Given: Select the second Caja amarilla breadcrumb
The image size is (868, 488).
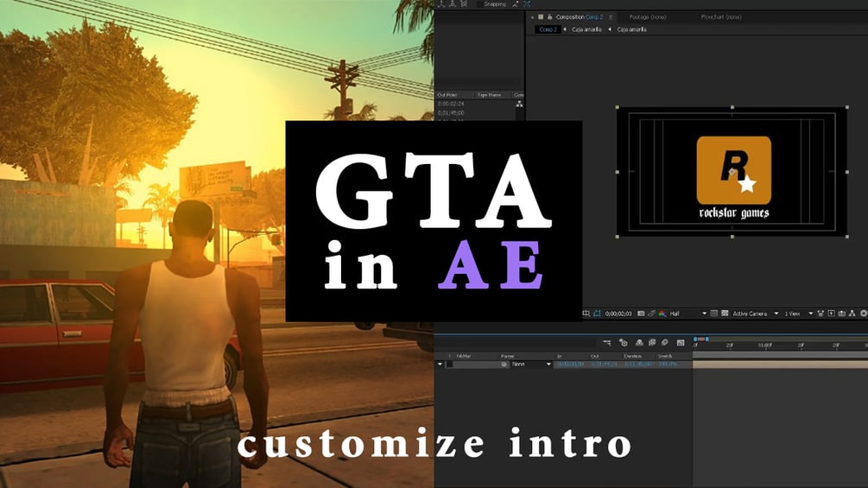Looking at the screenshot, I should pyautogui.click(x=631, y=29).
